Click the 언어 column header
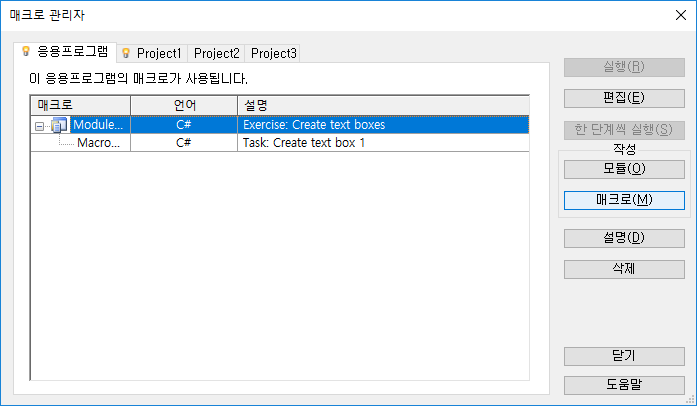The height and width of the screenshot is (406, 697). 184,105
